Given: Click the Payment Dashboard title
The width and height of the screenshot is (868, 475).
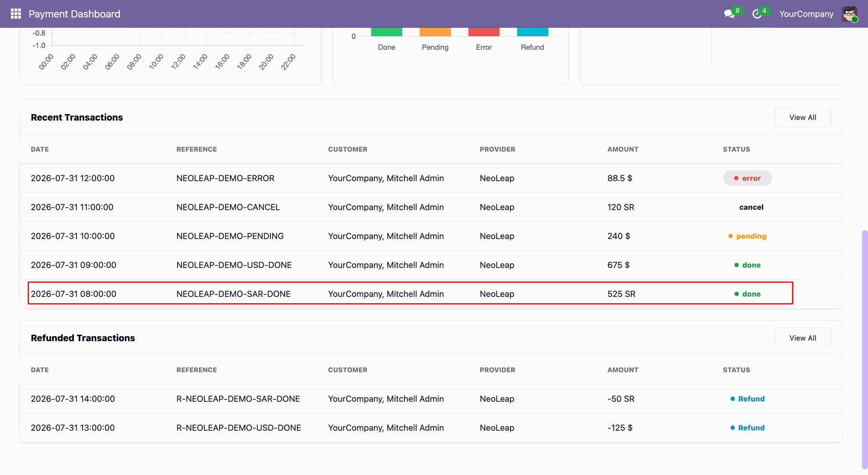Looking at the screenshot, I should [x=75, y=14].
